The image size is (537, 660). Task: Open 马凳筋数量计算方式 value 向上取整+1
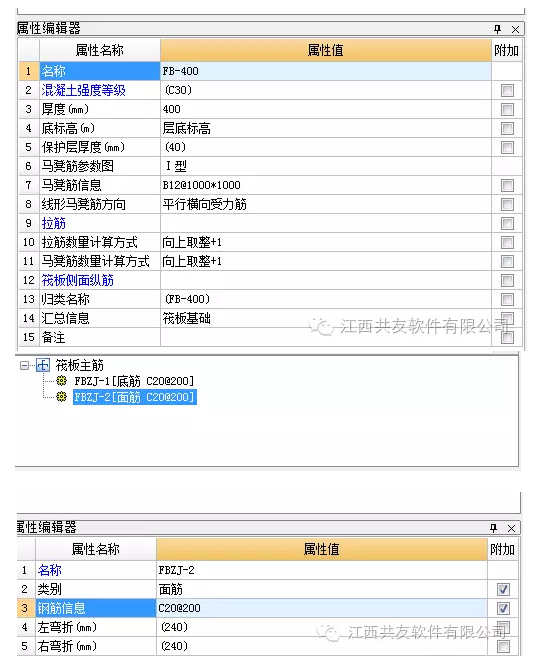(325, 261)
